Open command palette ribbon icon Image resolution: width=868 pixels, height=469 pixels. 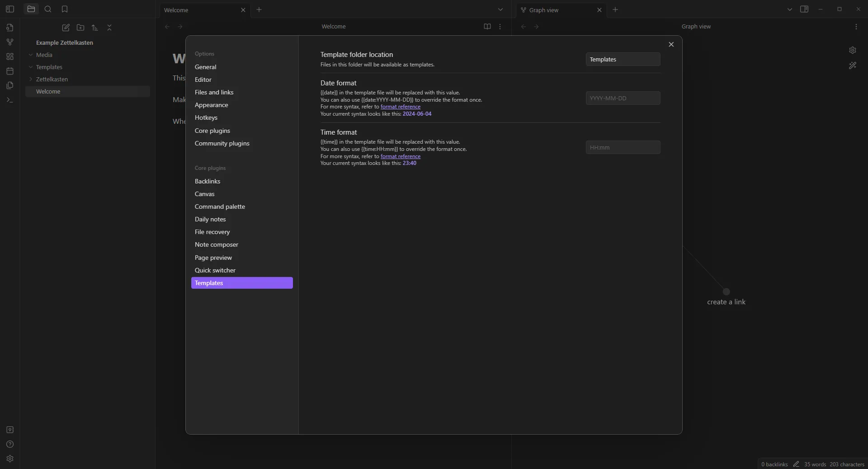pos(10,100)
